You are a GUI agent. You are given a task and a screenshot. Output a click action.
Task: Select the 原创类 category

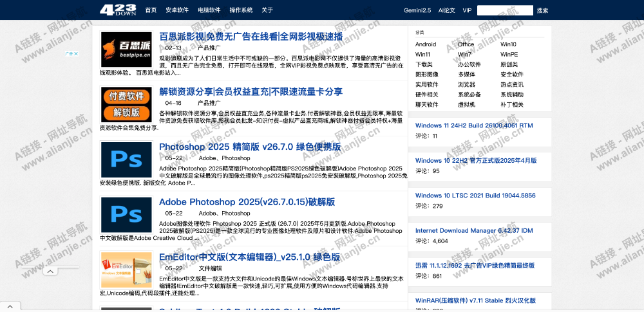point(509,64)
